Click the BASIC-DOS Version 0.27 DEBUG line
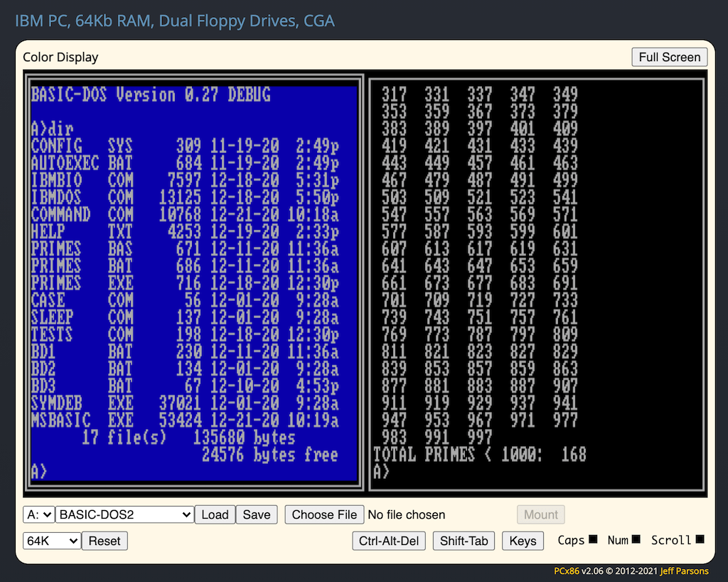 (x=151, y=95)
